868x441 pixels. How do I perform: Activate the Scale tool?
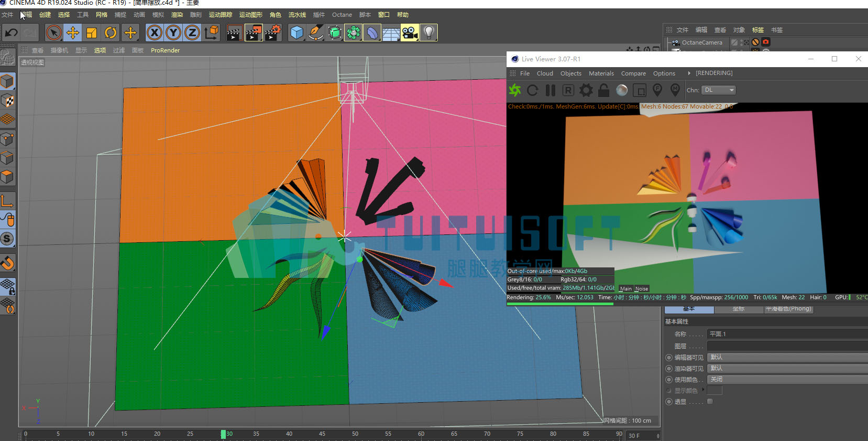(92, 33)
